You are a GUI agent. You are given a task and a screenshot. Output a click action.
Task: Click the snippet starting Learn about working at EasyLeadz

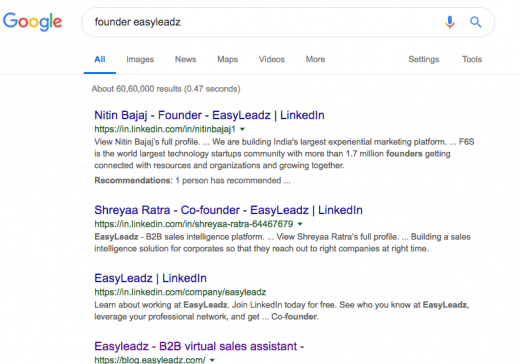[282, 311]
